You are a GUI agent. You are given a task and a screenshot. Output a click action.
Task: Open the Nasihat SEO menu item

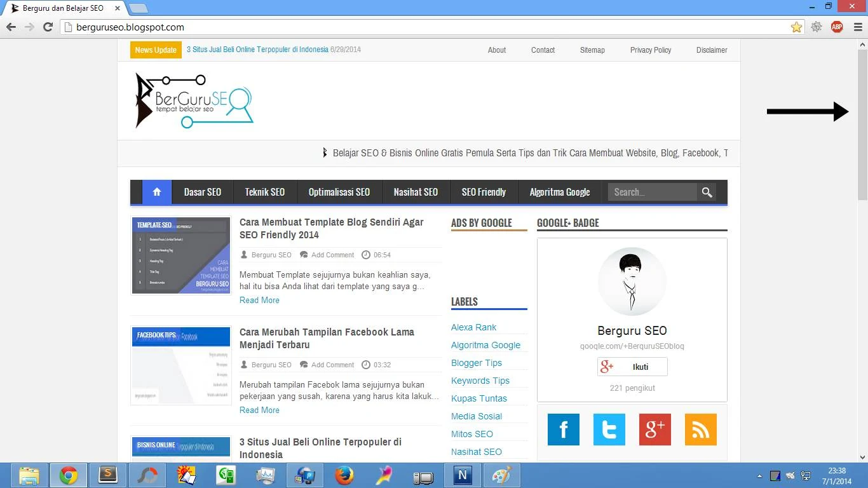(416, 192)
